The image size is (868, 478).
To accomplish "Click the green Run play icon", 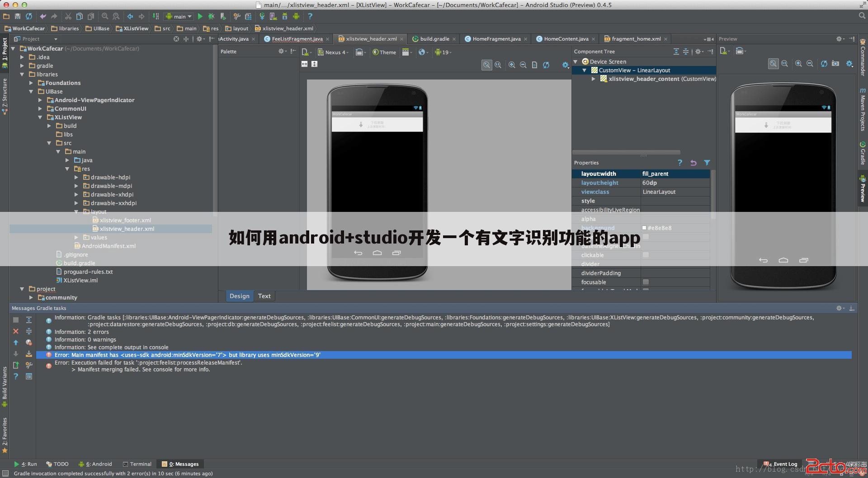I will (200, 16).
